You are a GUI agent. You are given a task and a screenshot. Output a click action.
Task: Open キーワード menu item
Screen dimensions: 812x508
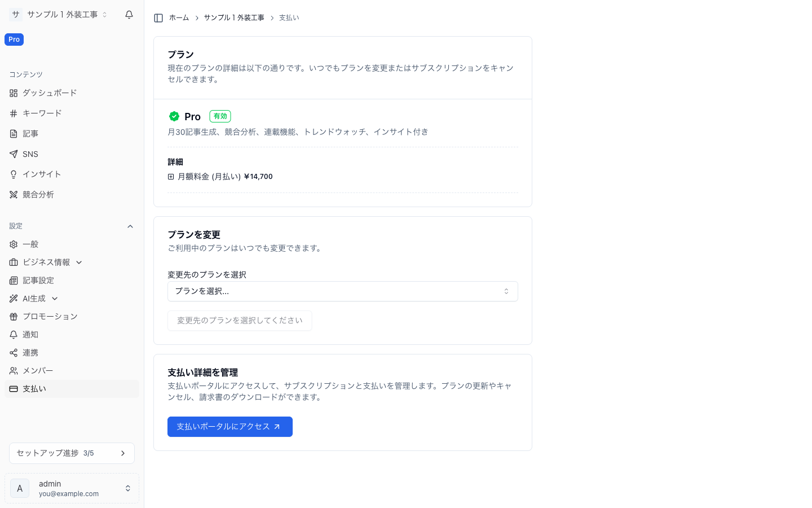coord(72,113)
